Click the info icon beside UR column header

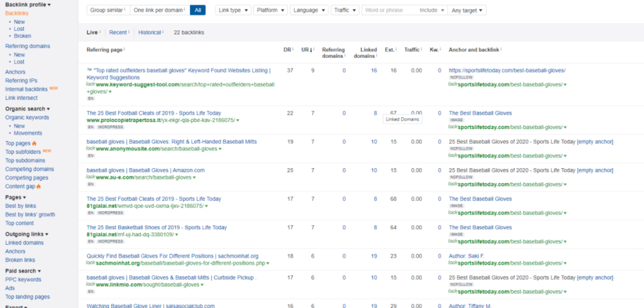pos(314,49)
